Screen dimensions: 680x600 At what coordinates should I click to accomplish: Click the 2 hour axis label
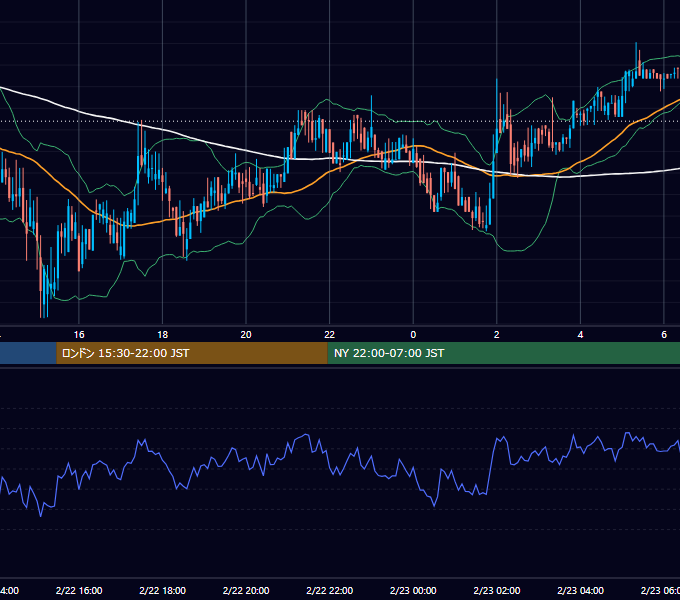pos(497,335)
